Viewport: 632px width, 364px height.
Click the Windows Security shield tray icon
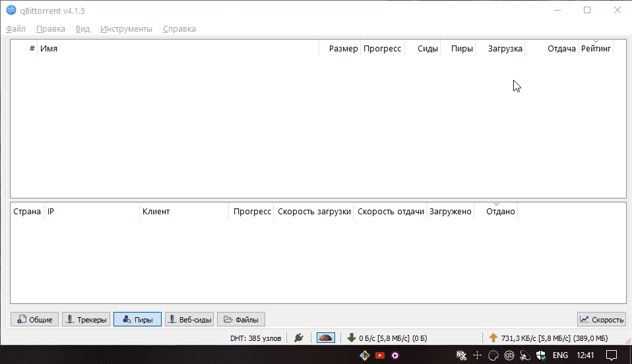(x=541, y=355)
